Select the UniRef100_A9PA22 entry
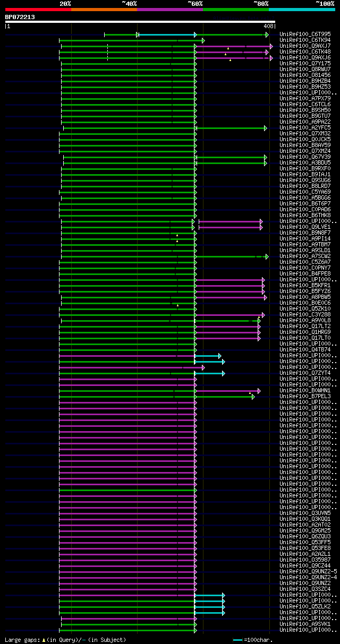The height and width of the screenshot is (644, 340). (305, 122)
